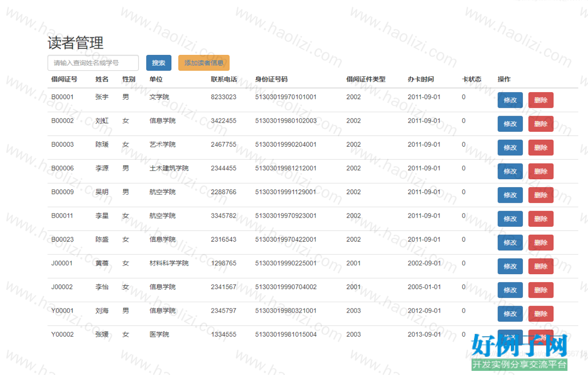Screen dimensions: 588x375
Task: Click 删除 for reader B00006
Action: (x=541, y=171)
